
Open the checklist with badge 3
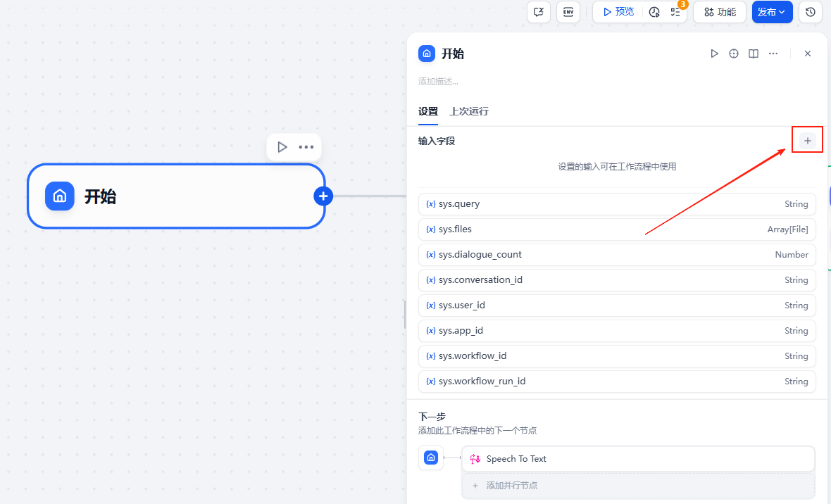675,12
